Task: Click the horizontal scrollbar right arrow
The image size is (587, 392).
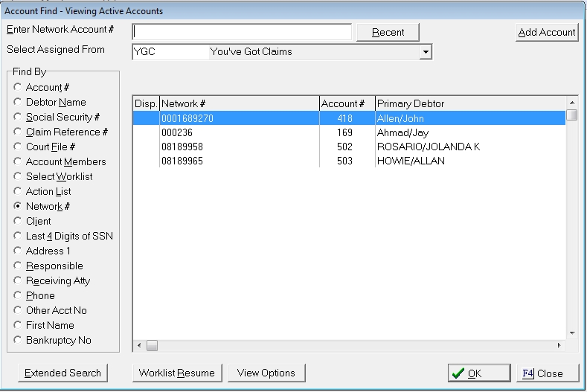Action: 559,346
